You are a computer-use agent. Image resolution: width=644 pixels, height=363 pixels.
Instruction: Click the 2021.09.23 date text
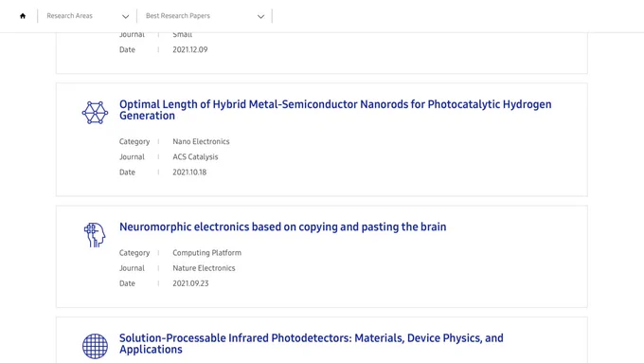pos(190,283)
